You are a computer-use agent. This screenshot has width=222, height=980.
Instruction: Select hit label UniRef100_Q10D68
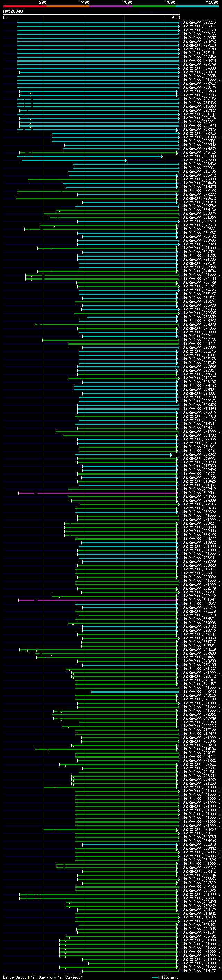click(199, 106)
